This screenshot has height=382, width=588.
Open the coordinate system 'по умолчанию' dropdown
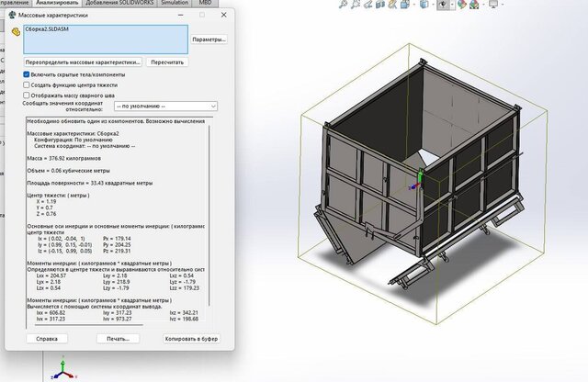tap(165, 107)
